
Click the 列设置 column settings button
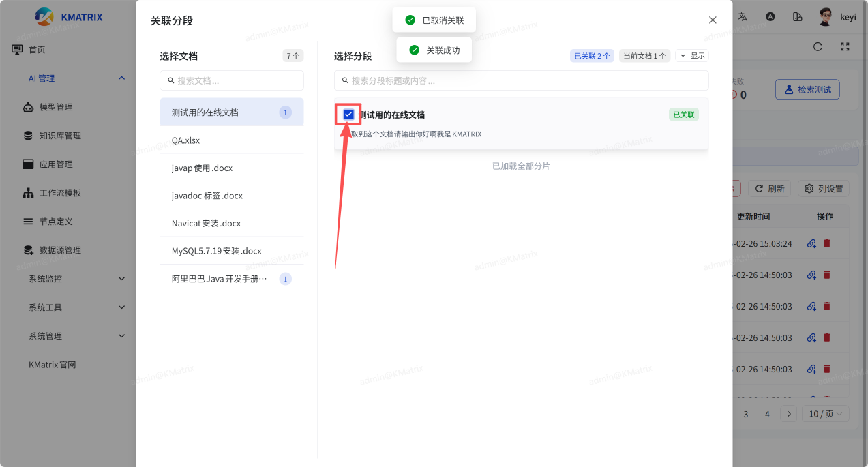pyautogui.click(x=824, y=189)
